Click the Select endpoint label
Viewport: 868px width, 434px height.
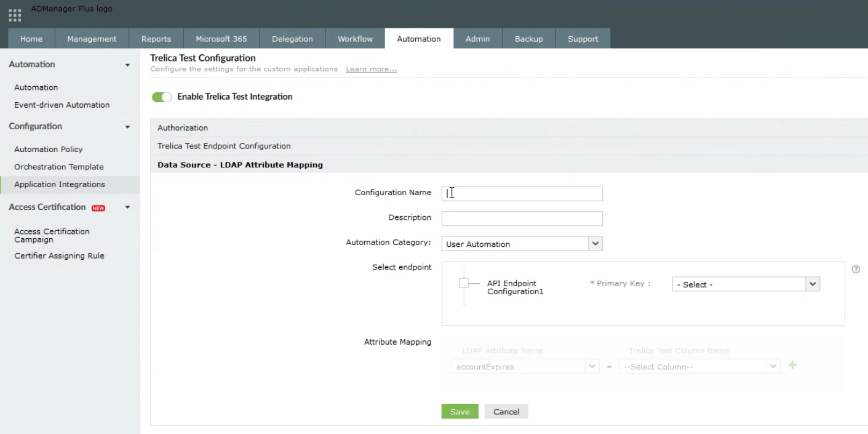click(402, 267)
